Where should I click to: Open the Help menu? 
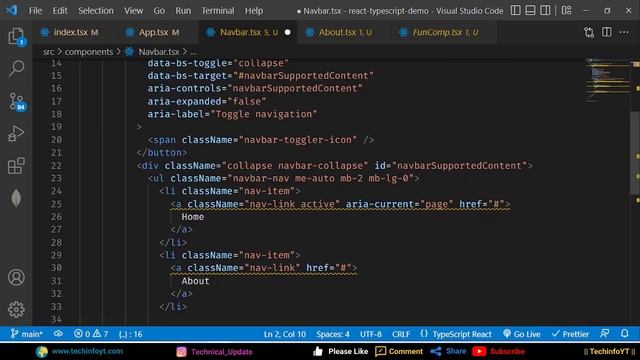point(254,11)
